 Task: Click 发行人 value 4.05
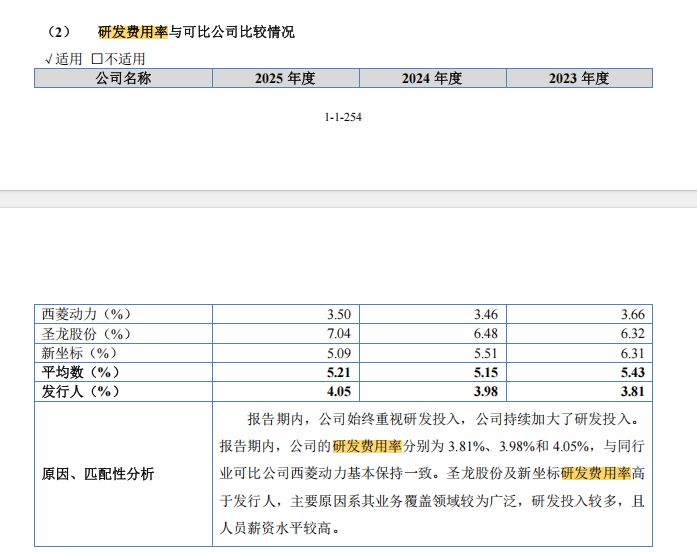(x=339, y=392)
